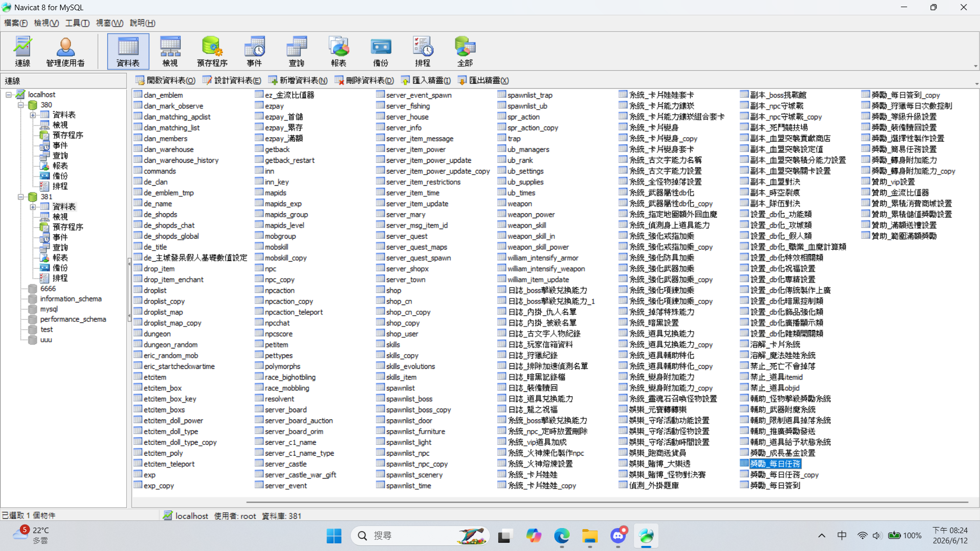The width and height of the screenshot is (980, 551).
Task: Click the table icon beside 副本_boss挑戰館
Action: [744, 94]
